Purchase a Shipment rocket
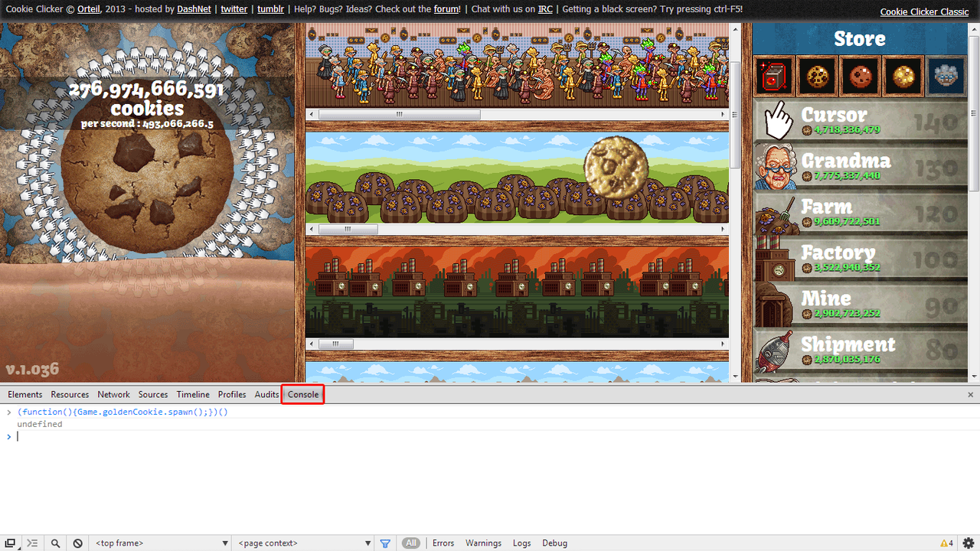Image resolution: width=980 pixels, height=551 pixels. 861,350
